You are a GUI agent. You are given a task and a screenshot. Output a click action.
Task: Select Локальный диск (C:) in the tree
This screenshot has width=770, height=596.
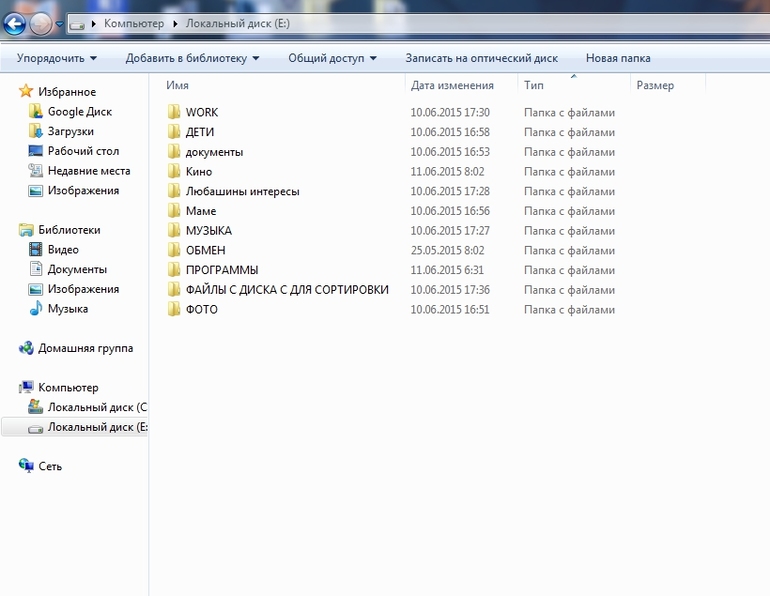pyautogui.click(x=87, y=407)
